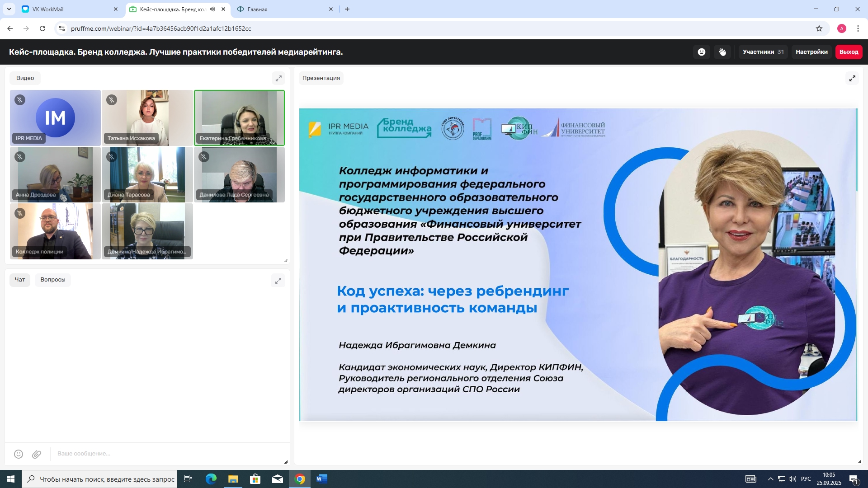Toggle the muted mic icon on the IPR MEDIA tile
Viewport: 868px width, 488px height.
click(20, 100)
